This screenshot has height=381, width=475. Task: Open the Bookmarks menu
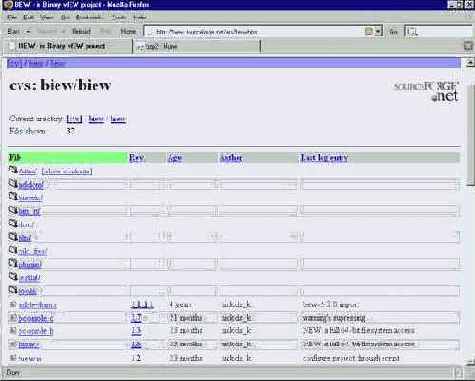pos(88,17)
